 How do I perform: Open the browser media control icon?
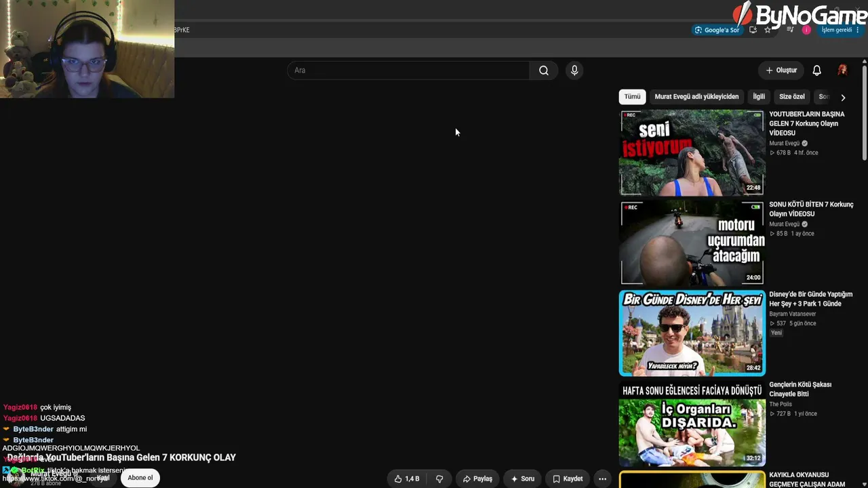[789, 30]
